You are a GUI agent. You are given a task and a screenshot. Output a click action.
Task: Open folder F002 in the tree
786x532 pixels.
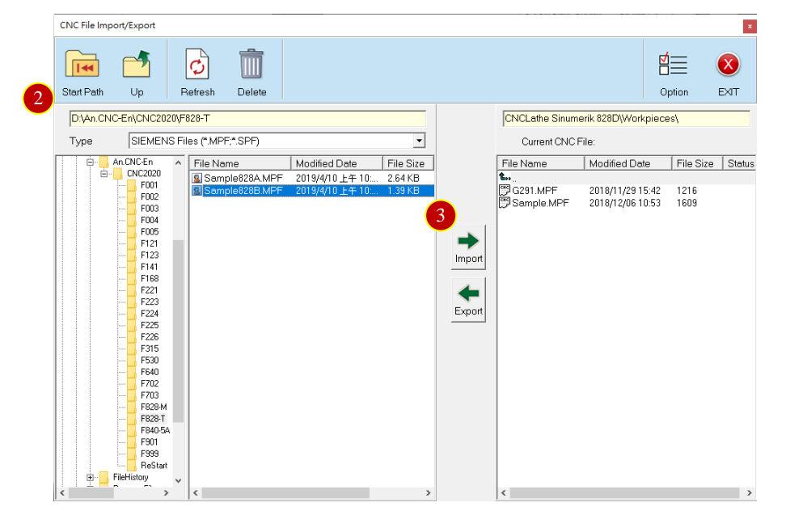tap(149, 196)
